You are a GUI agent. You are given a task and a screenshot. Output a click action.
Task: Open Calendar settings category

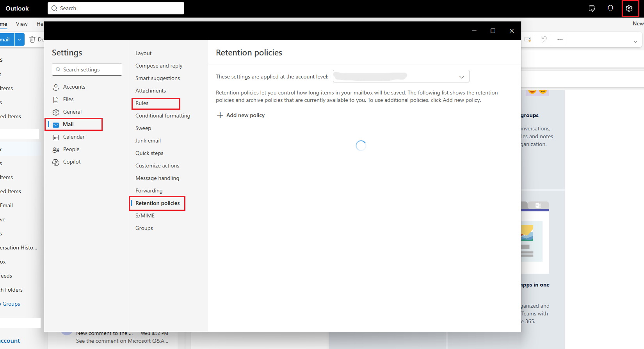click(74, 137)
